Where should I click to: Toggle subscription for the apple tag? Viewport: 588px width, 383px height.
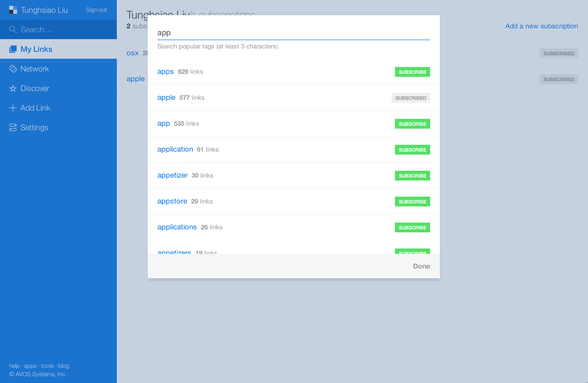410,98
